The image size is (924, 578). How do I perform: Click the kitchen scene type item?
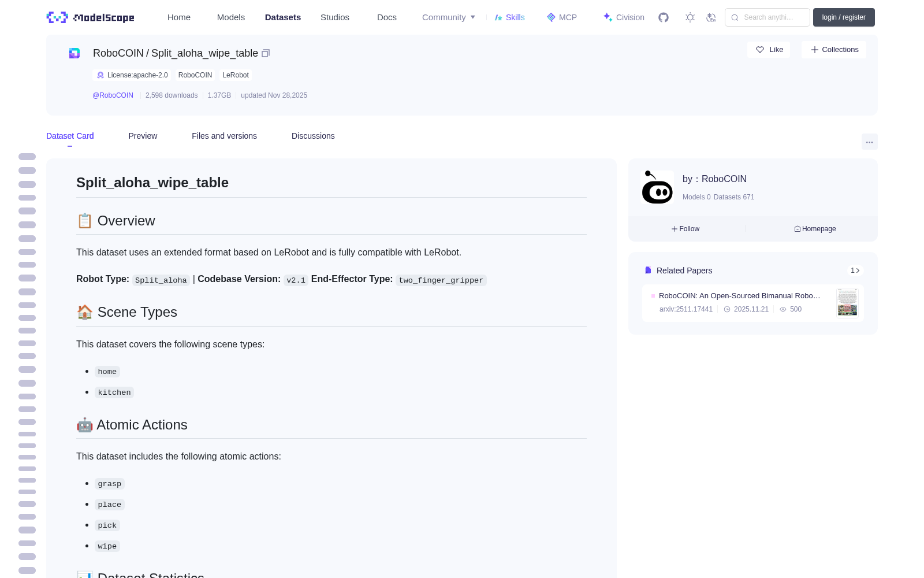114,392
